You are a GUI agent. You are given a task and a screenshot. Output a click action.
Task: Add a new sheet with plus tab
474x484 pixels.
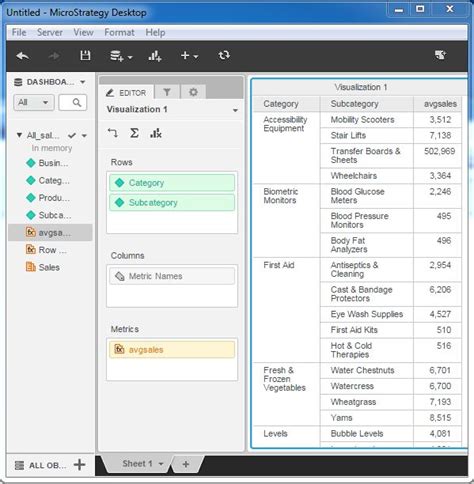[186, 464]
